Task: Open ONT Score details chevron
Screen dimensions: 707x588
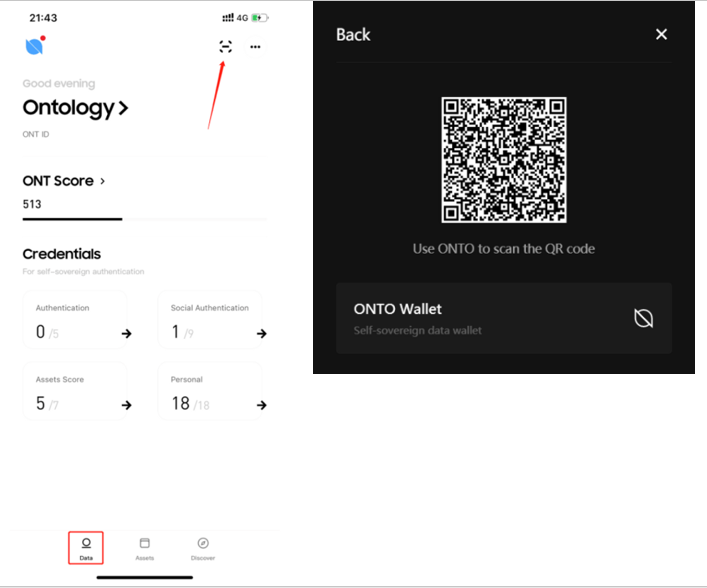Action: (x=102, y=181)
